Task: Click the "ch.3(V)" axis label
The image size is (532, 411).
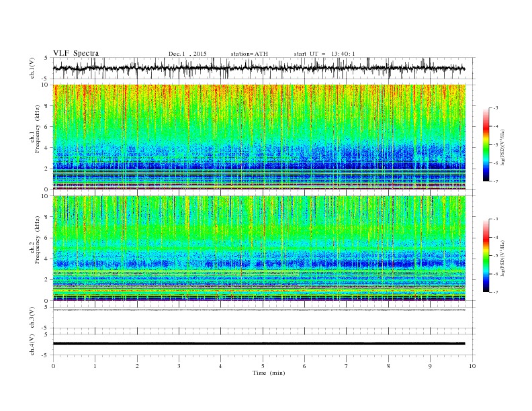Action: pyautogui.click(x=32, y=318)
